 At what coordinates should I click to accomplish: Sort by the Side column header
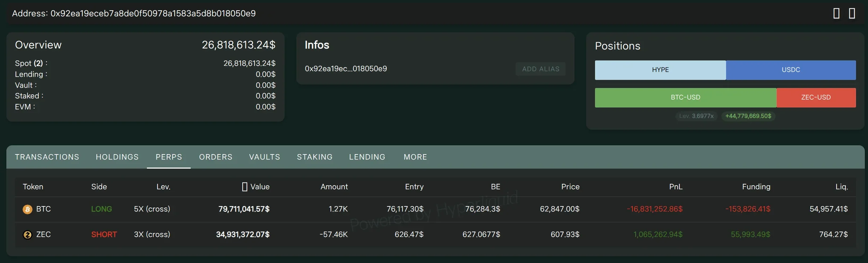99,187
